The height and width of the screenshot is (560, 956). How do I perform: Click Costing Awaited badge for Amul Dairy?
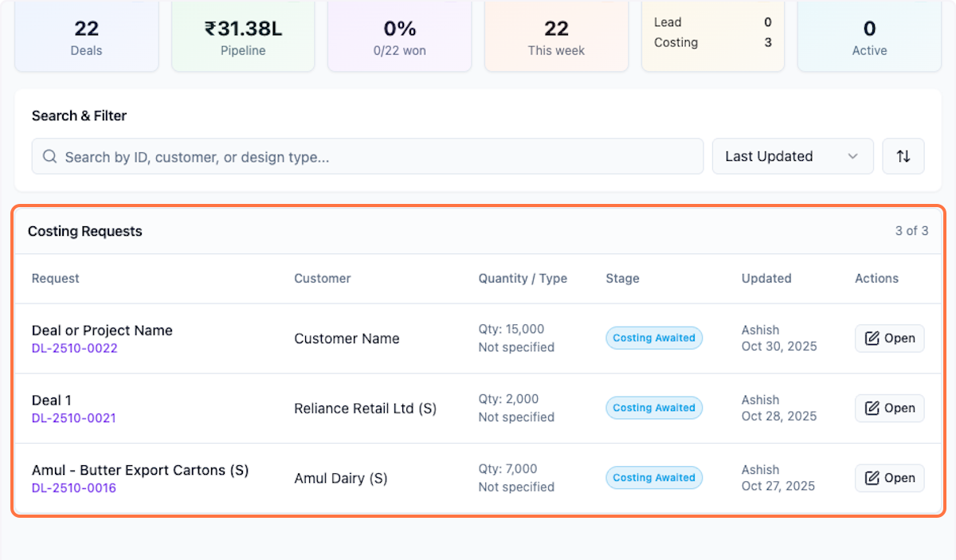654,478
